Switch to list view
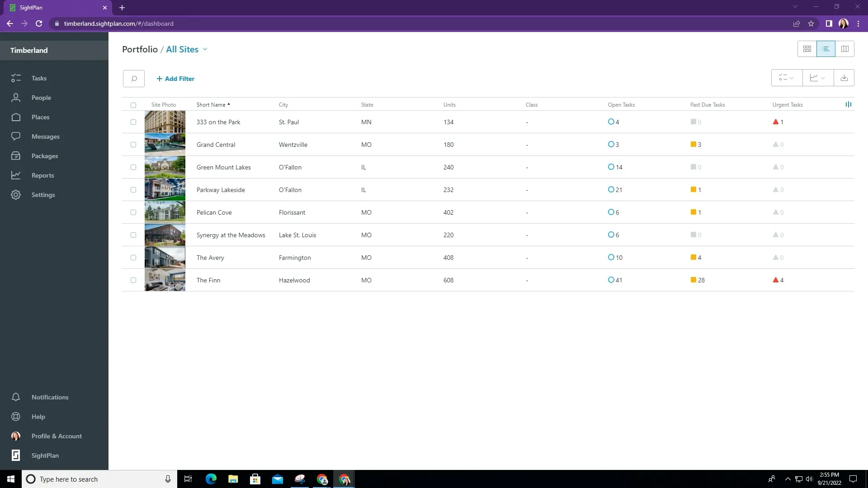The width and height of the screenshot is (868, 488). click(826, 49)
